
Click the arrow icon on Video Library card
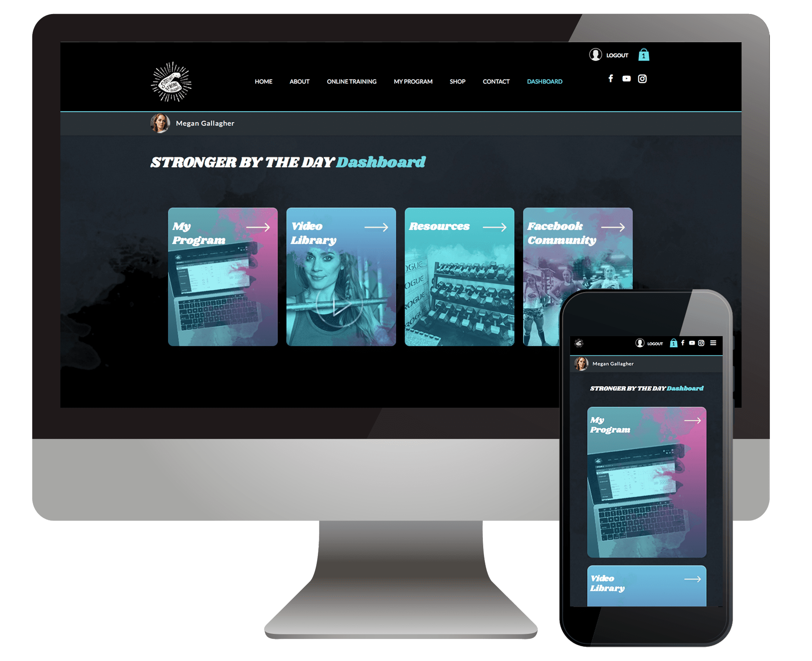pos(380,226)
